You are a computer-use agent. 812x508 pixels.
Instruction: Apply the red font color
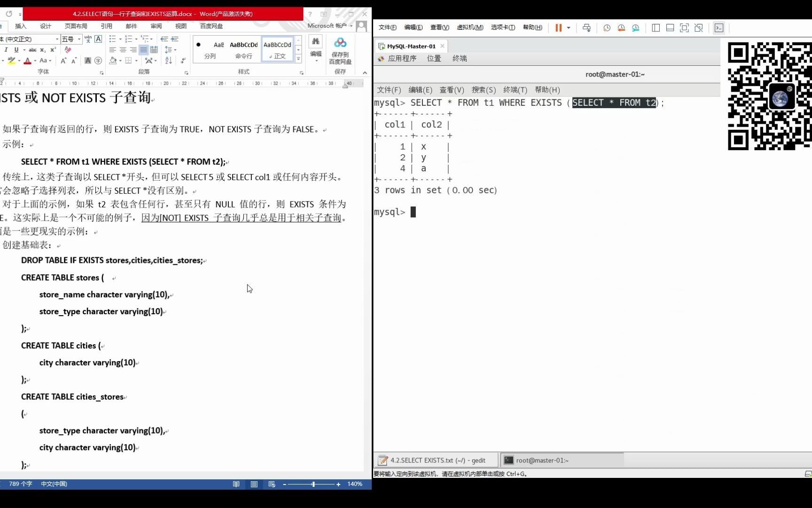click(27, 61)
